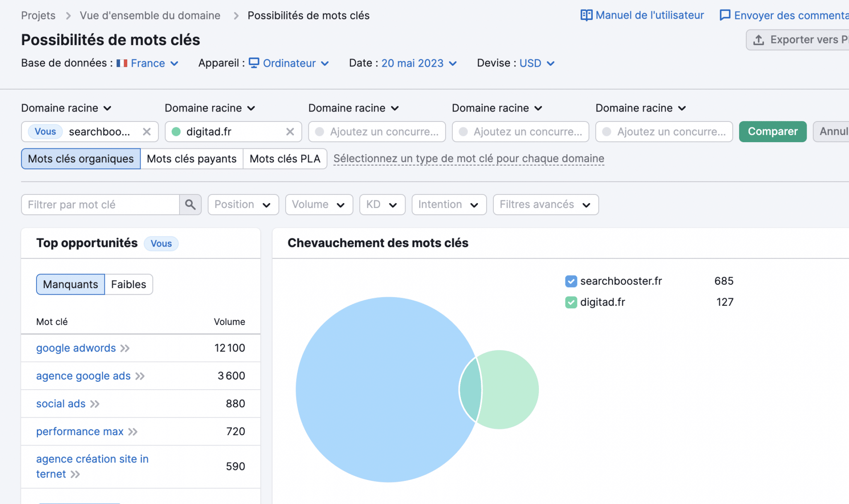Click double-arrow icon next to agence google ads
This screenshot has height=504, width=849.
[x=140, y=376]
